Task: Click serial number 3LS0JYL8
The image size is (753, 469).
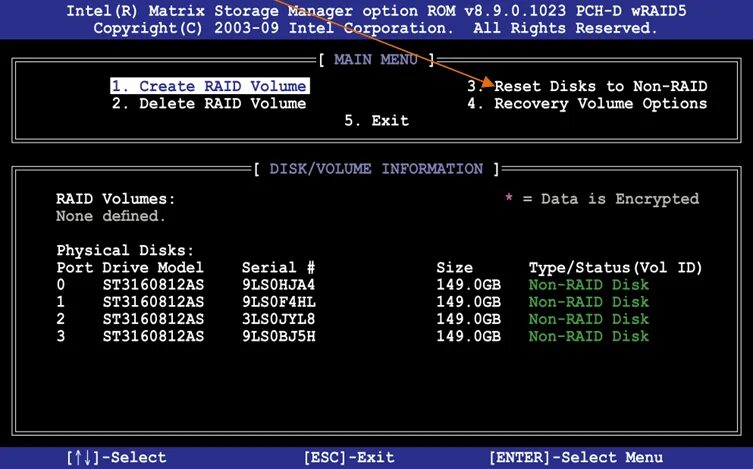Action: (279, 319)
